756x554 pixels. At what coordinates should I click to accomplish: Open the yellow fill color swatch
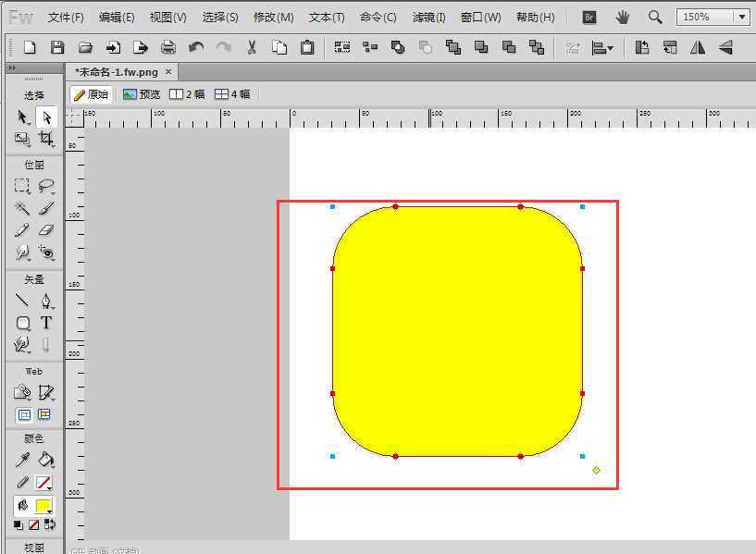(x=43, y=506)
